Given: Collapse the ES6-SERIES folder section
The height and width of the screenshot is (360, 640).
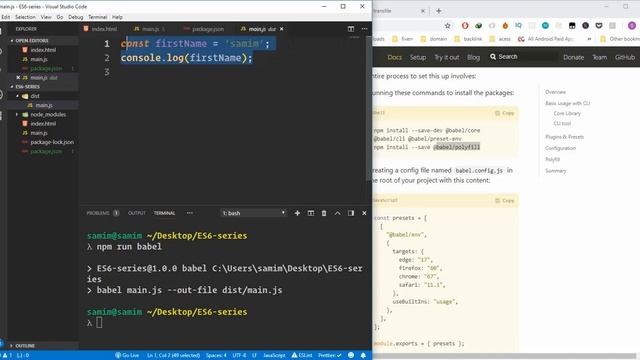Looking at the screenshot, I should click(x=27, y=87).
